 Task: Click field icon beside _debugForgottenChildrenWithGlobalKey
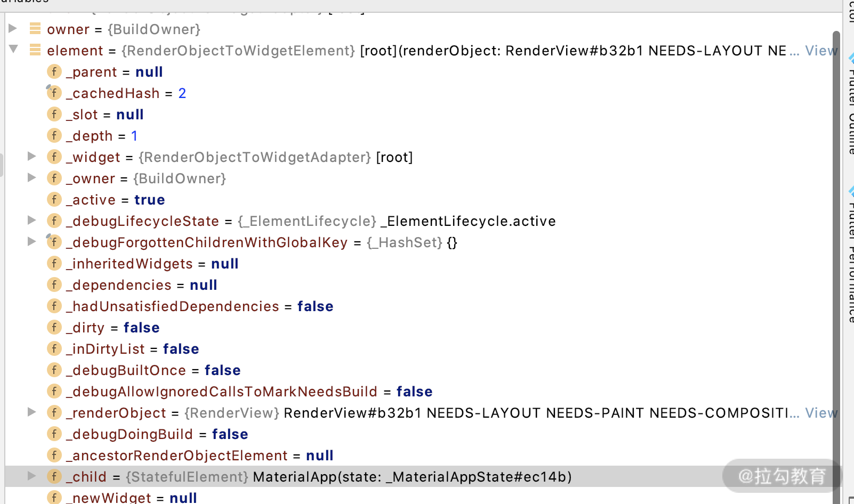(x=54, y=242)
